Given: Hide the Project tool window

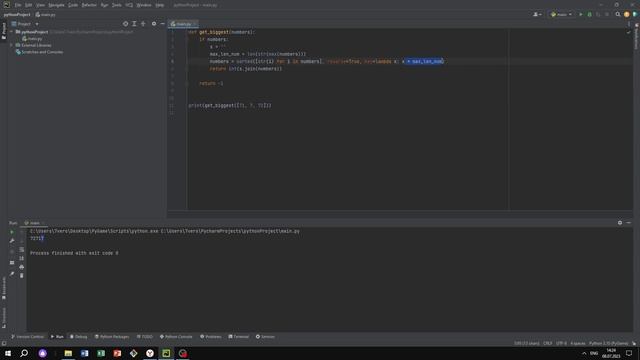Looking at the screenshot, I should (x=162, y=24).
